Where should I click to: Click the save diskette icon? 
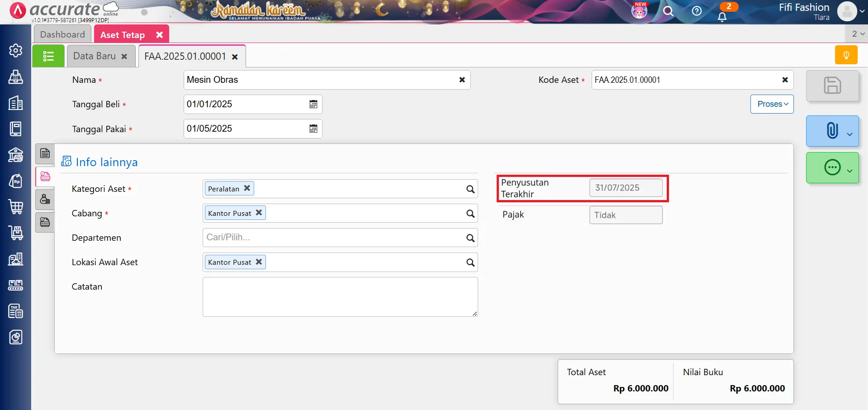point(832,86)
